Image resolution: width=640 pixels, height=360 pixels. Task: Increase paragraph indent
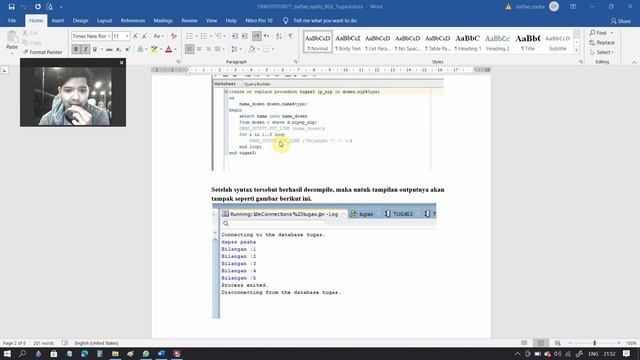244,36
